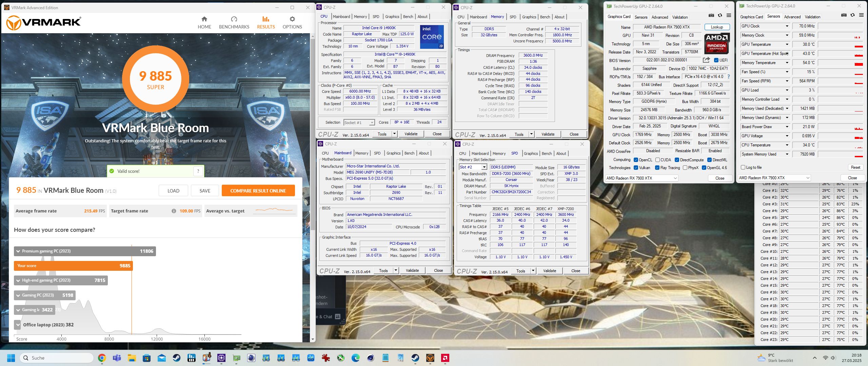Image resolution: width=868 pixels, height=366 pixels.
Task: Click COMPARE RESULT ONLINE button
Action: click(258, 191)
